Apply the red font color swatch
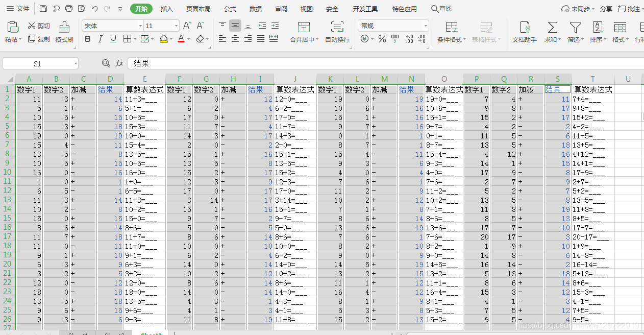Image resolution: width=644 pixels, height=335 pixels. click(181, 39)
